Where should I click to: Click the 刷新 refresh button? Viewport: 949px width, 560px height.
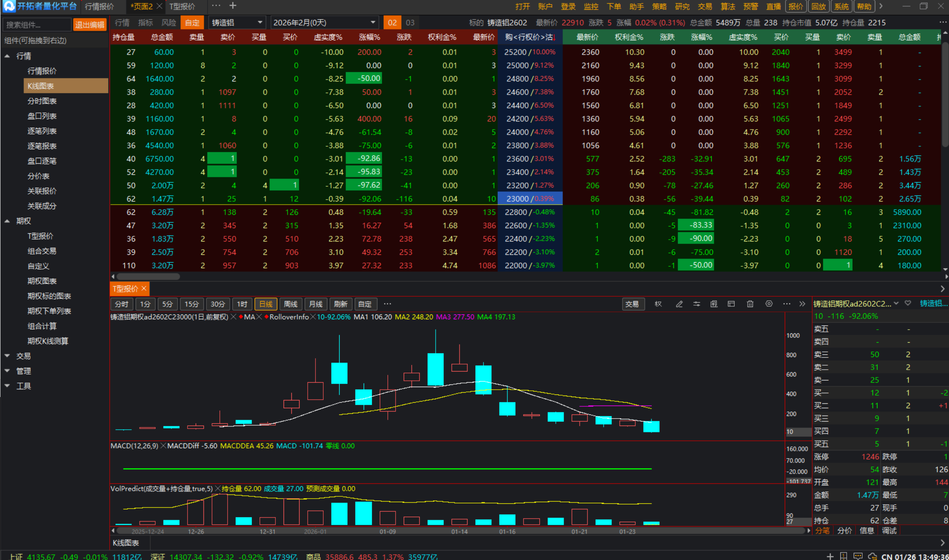pos(340,304)
